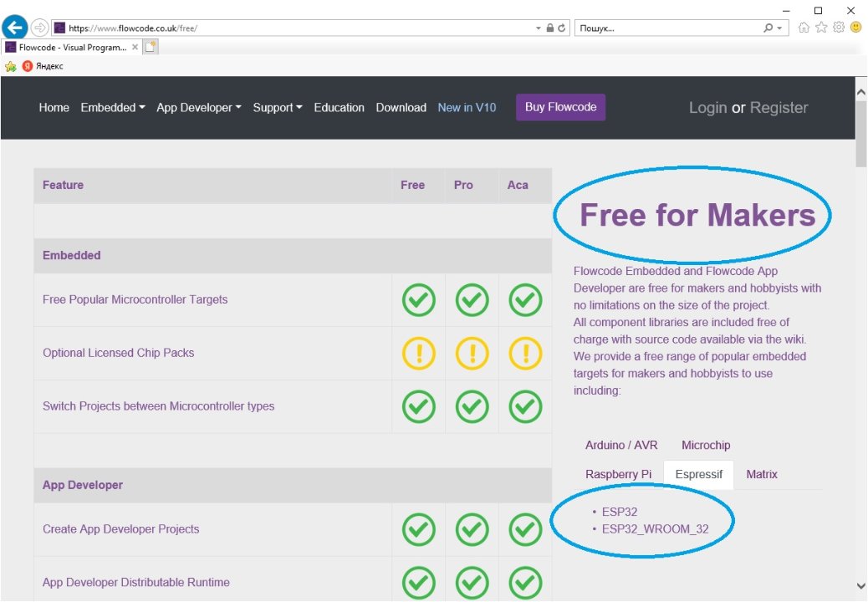Screen dimensions: 868x602
Task: Select the Raspberry Pi tab
Action: [618, 474]
